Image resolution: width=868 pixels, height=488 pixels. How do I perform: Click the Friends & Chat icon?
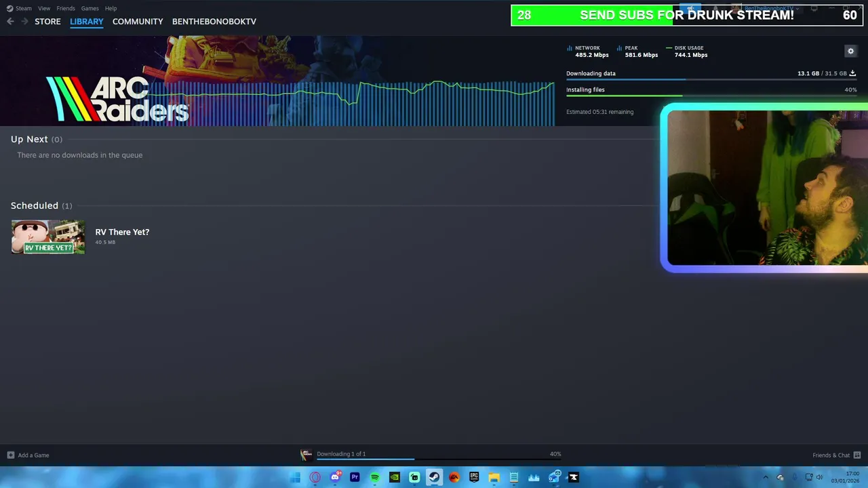pos(857,455)
